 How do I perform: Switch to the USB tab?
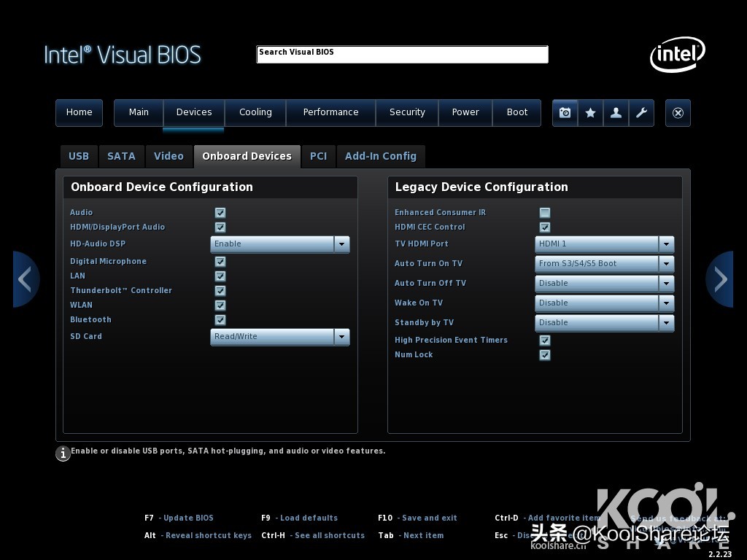tap(79, 157)
